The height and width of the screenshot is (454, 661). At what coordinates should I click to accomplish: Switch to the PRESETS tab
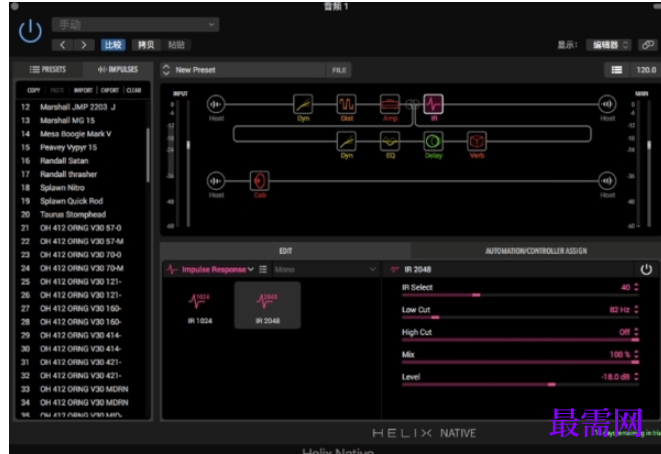pos(48,70)
